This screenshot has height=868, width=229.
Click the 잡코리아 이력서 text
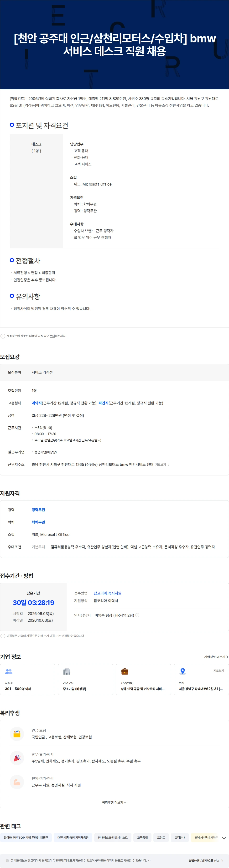point(106,601)
